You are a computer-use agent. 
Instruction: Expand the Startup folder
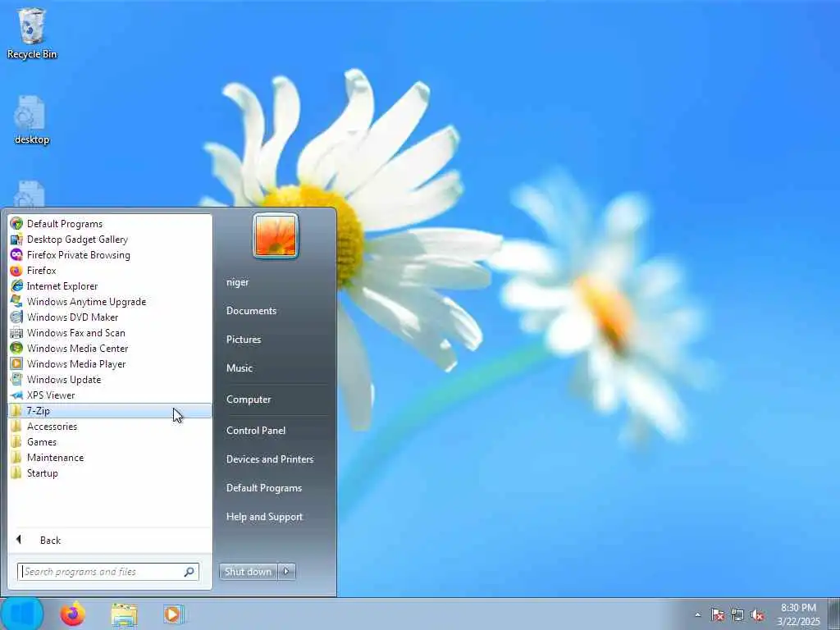110,473
